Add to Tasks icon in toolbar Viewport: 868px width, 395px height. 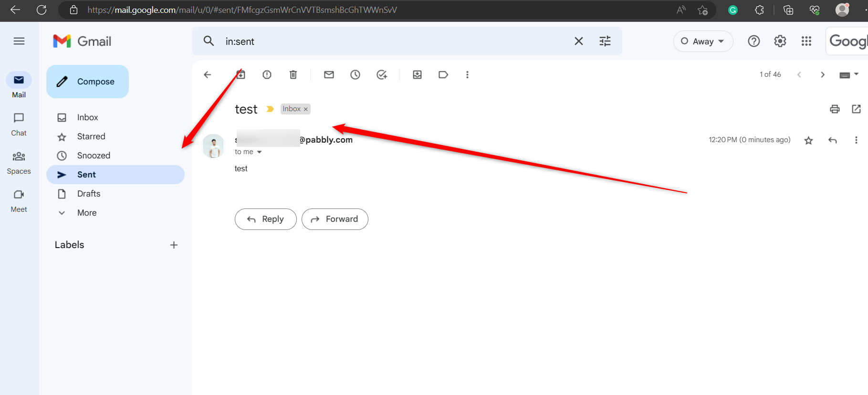pyautogui.click(x=382, y=74)
